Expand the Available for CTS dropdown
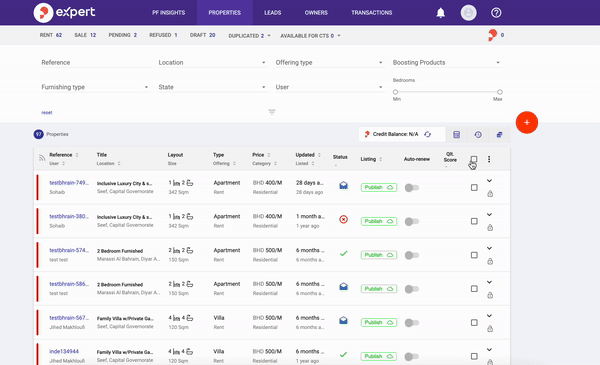The width and height of the screenshot is (600, 365). pos(310,36)
